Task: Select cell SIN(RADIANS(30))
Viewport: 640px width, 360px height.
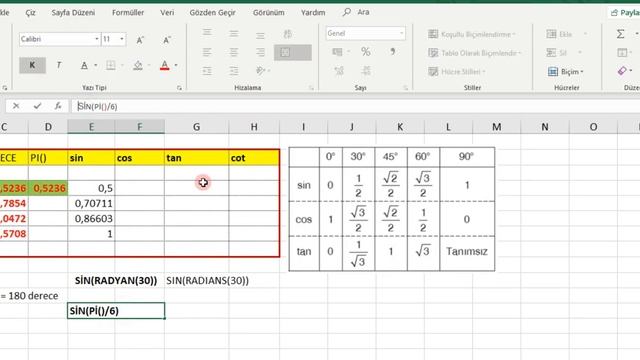Action: (x=207, y=281)
